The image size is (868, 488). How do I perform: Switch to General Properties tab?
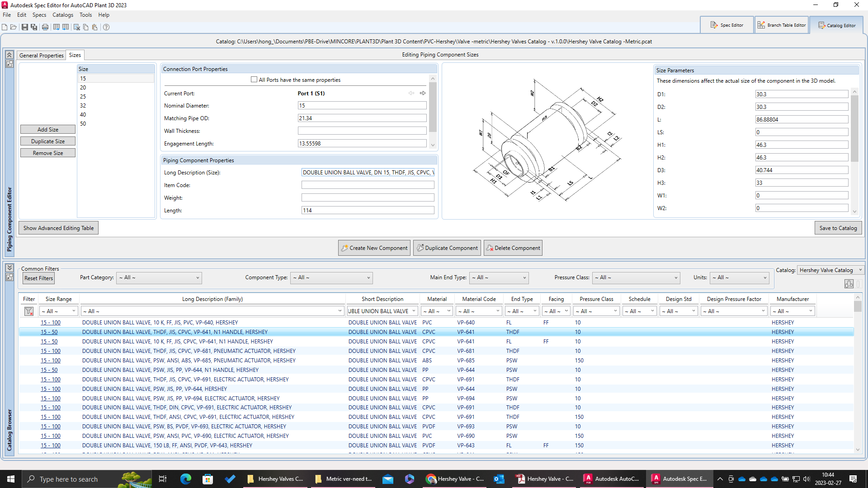click(x=42, y=55)
